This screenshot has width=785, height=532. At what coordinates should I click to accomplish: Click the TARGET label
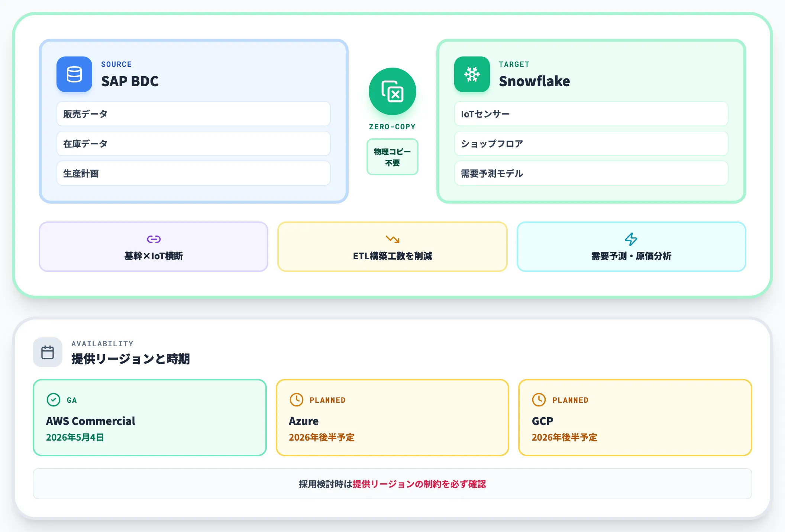pos(514,64)
